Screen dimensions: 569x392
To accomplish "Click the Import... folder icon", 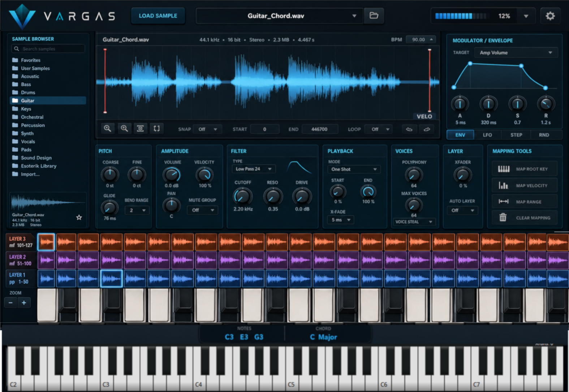I will [x=15, y=174].
